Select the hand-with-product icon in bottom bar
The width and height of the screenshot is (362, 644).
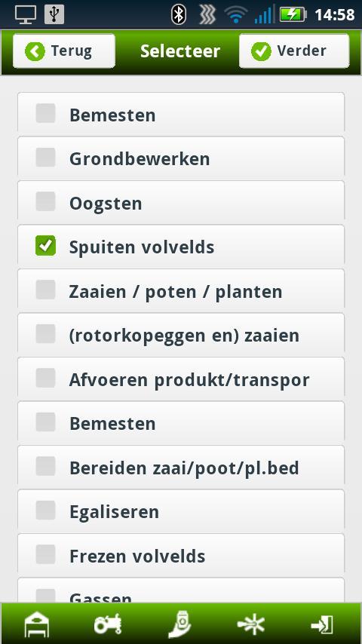point(181,624)
